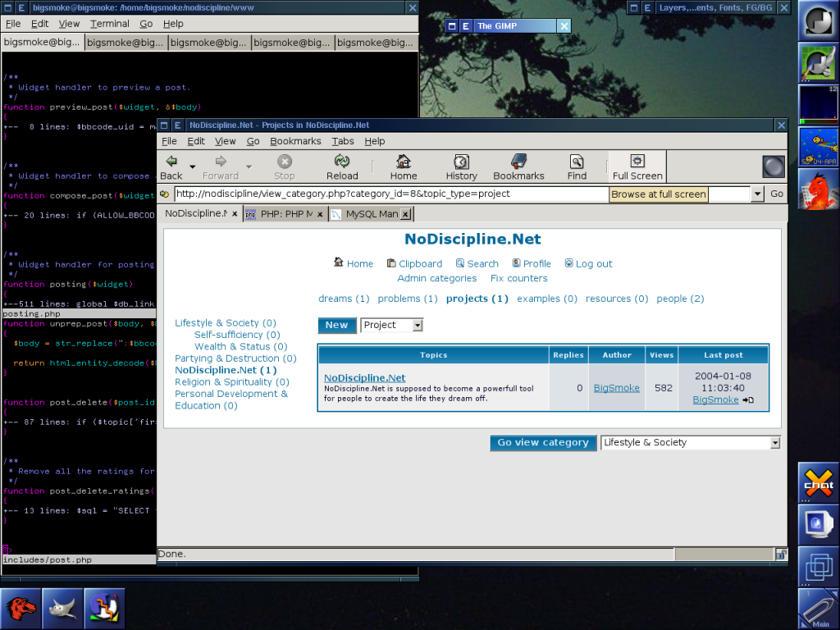Click the chat icon in the right sidebar
The height and width of the screenshot is (630, 840).
[817, 483]
